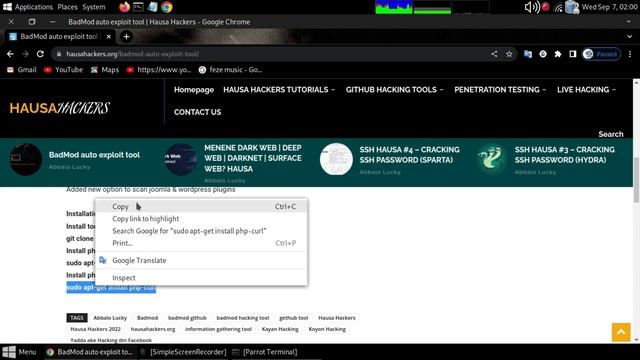
Task: Click the Kayan Hacking tag
Action: pyautogui.click(x=280, y=329)
